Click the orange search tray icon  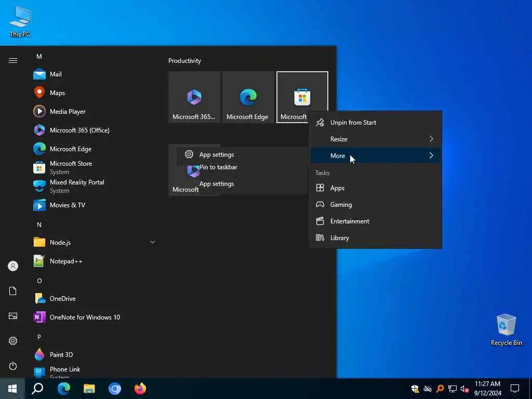(x=440, y=389)
